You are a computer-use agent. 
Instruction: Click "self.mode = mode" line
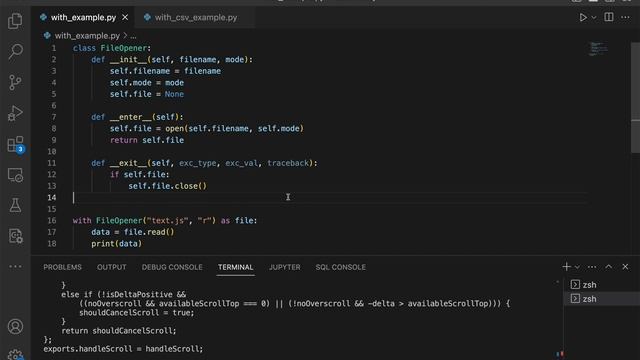(x=147, y=83)
